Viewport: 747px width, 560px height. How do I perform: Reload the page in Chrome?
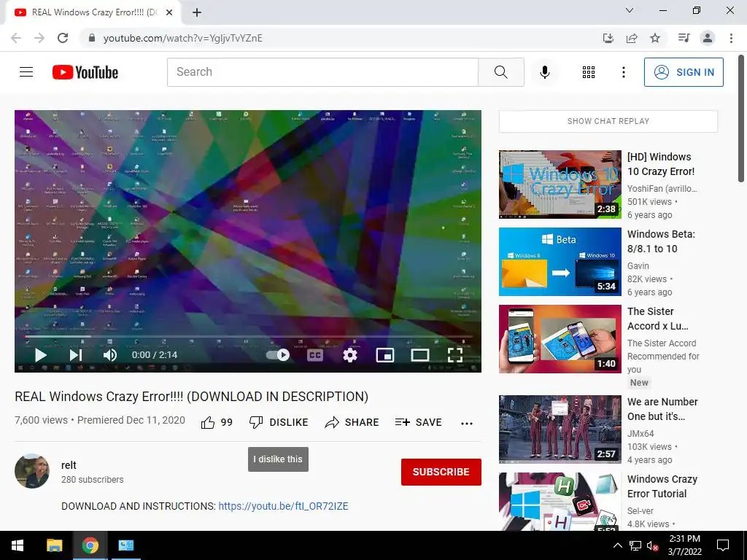[x=63, y=38]
